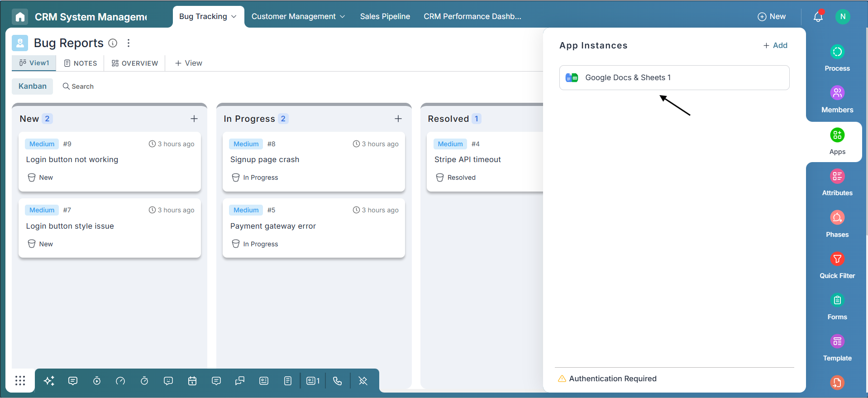Click the Bug Reports info icon

point(113,43)
